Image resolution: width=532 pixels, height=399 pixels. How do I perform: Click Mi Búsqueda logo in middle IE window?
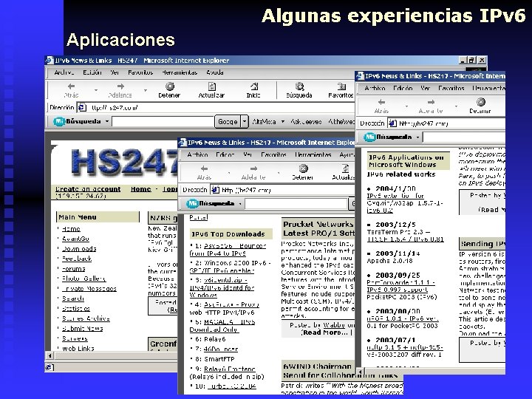pos(211,204)
